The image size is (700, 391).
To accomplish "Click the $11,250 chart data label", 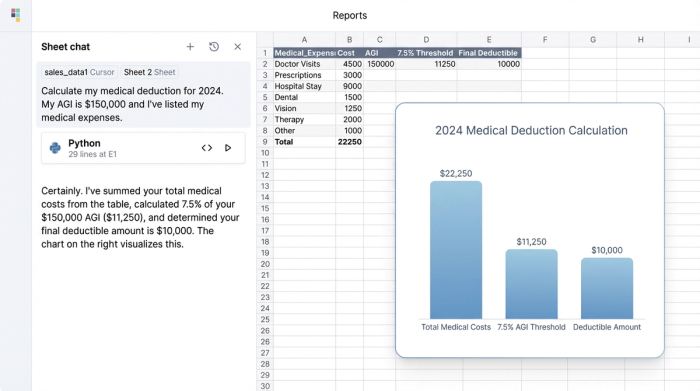I will click(531, 242).
